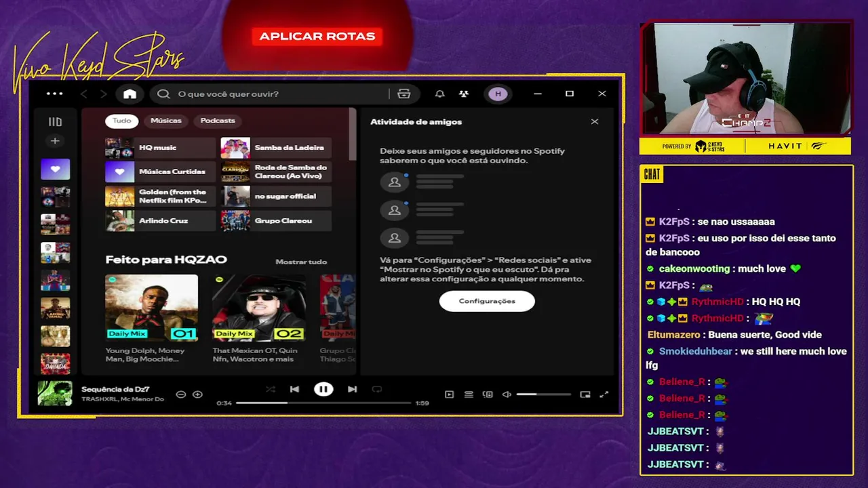The height and width of the screenshot is (488, 868).
Task: Open the queue icon
Action: pos(469,394)
